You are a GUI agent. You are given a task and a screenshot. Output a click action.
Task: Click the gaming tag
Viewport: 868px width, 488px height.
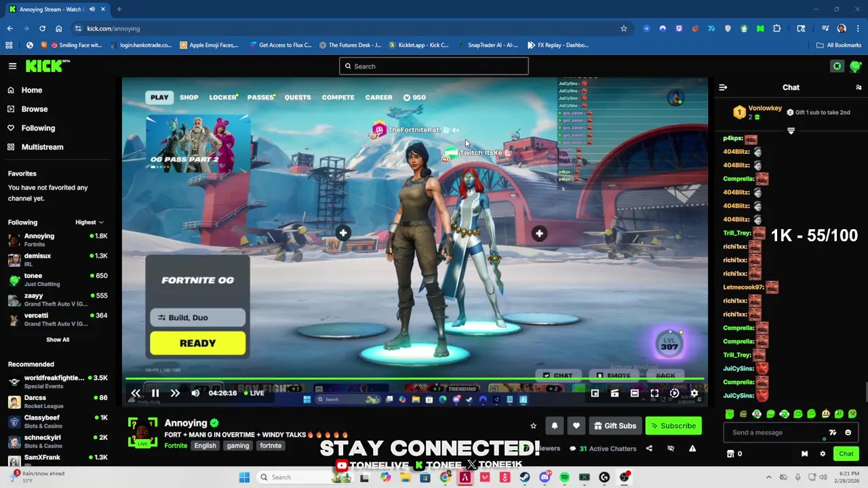238,446
